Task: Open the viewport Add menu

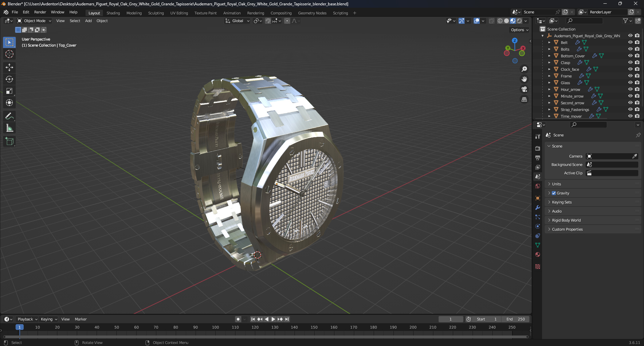Action: pyautogui.click(x=88, y=21)
